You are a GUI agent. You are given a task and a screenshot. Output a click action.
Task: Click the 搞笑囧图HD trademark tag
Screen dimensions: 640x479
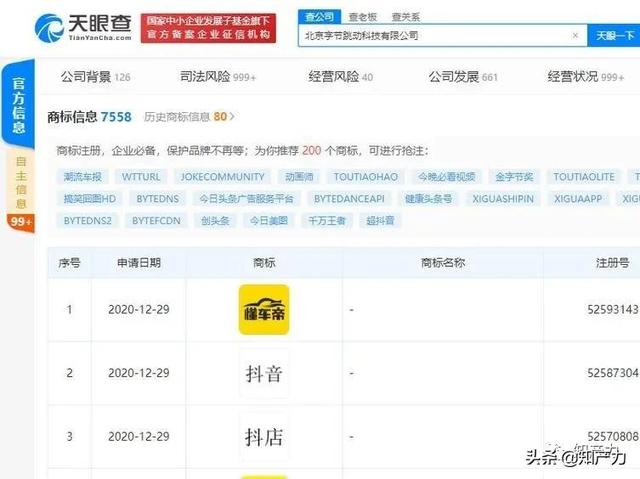(x=90, y=199)
